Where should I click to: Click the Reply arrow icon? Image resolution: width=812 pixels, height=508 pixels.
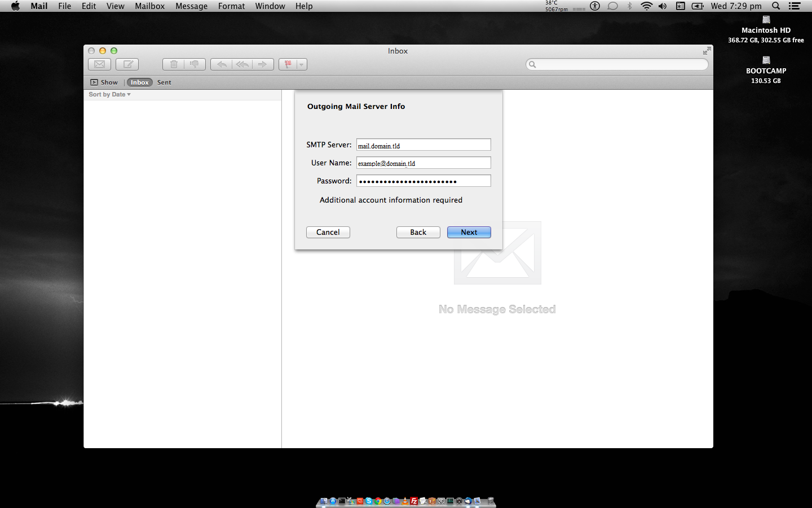tap(222, 64)
